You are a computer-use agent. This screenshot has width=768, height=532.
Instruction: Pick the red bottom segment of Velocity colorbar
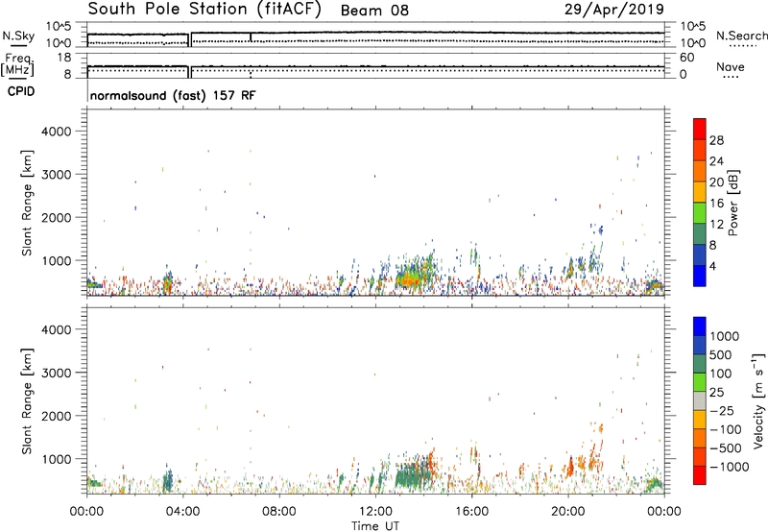[700, 475]
